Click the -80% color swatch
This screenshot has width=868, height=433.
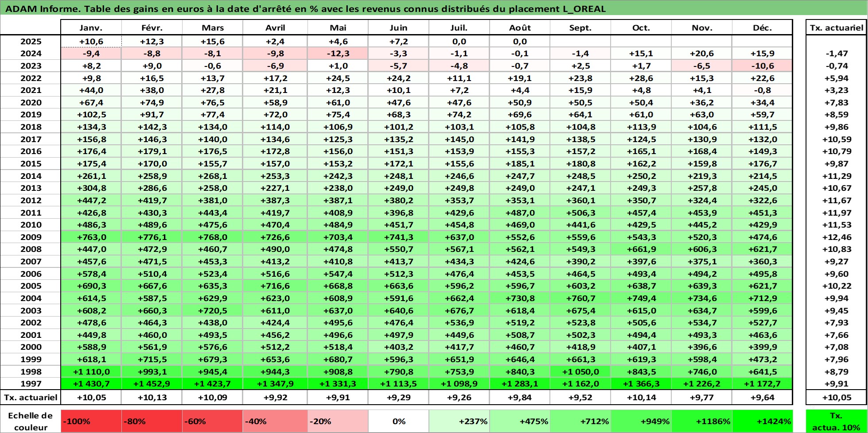click(152, 421)
